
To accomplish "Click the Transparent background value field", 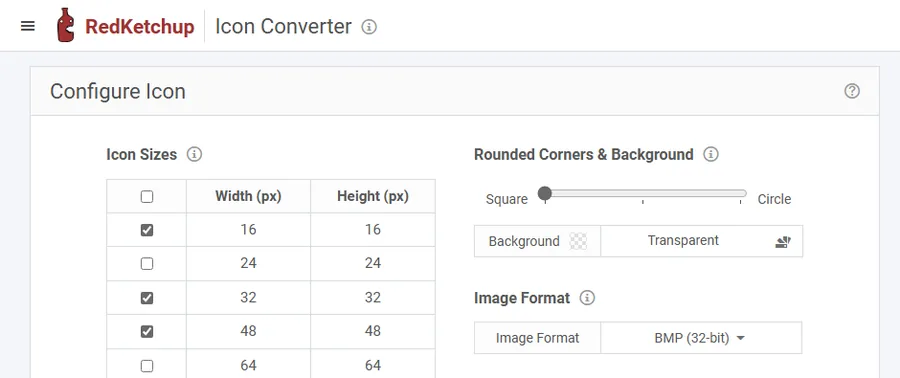I will coord(683,240).
